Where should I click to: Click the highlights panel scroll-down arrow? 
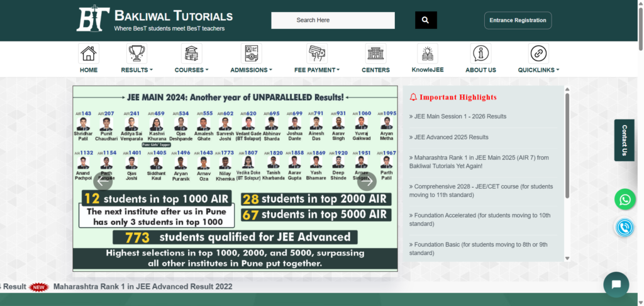pos(567,259)
